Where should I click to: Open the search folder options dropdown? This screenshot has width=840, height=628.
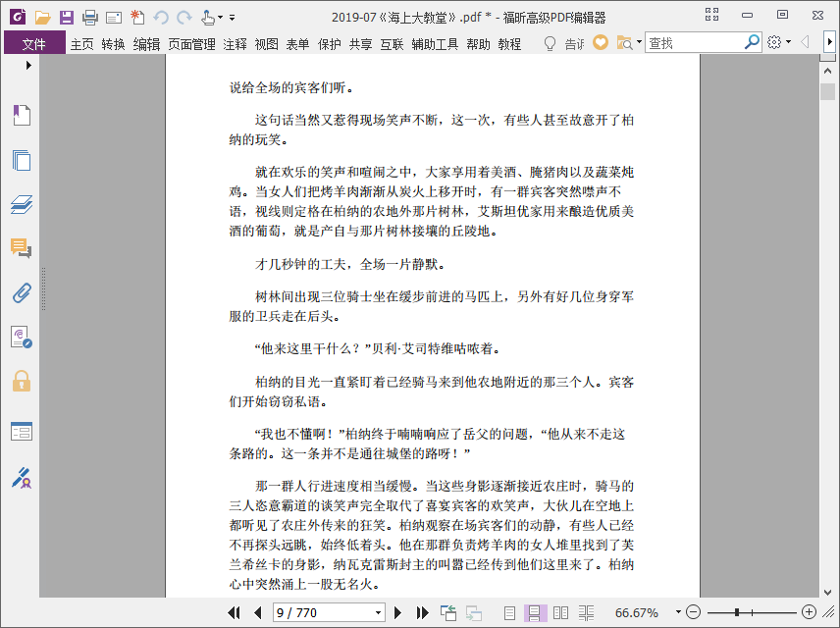(x=639, y=42)
